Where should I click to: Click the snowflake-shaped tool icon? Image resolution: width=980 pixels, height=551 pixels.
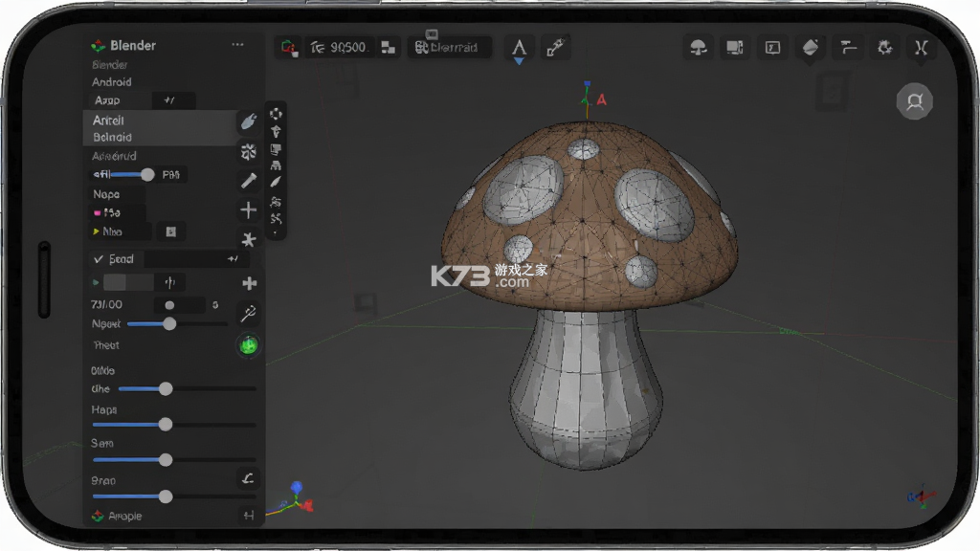(248, 151)
